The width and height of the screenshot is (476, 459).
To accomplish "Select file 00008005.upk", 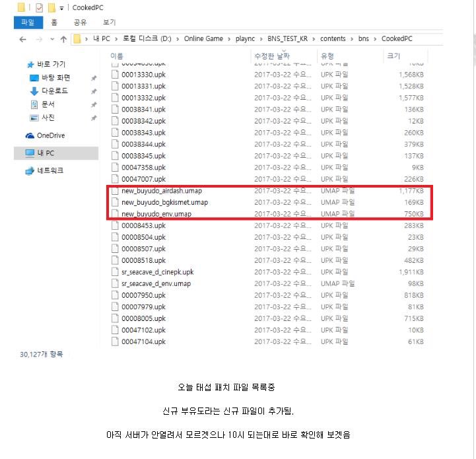I will tap(143, 318).
